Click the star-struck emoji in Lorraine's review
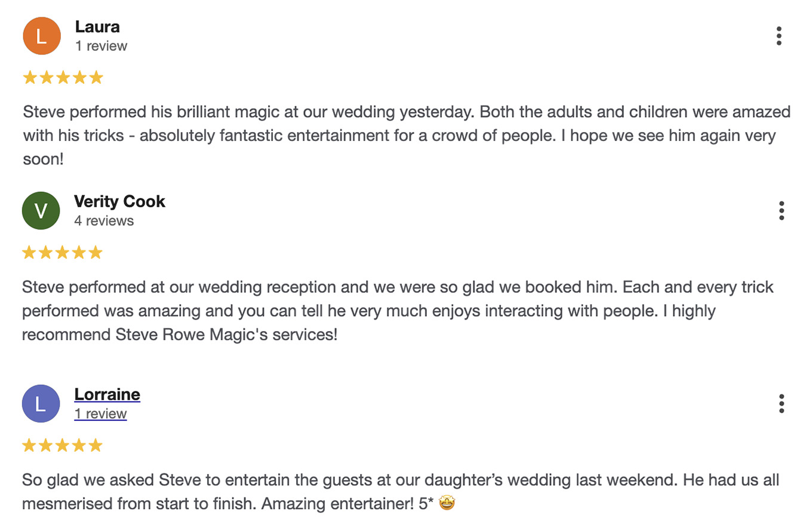812x527 pixels. coord(445,503)
